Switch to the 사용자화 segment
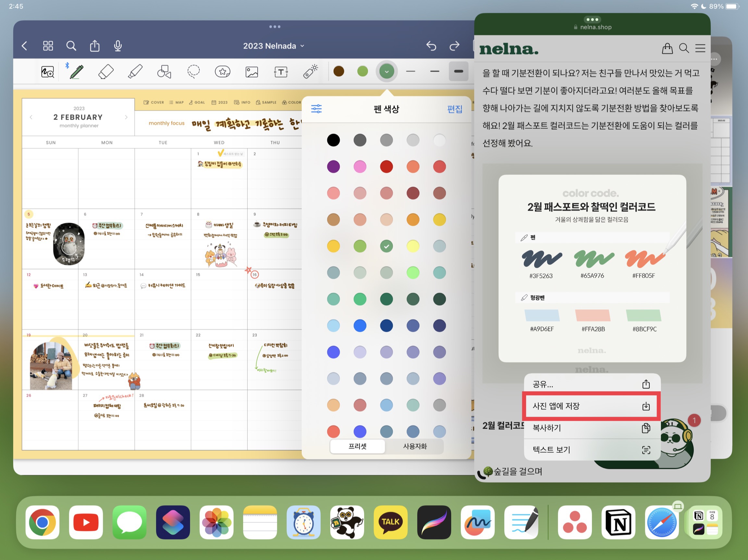 point(415,446)
